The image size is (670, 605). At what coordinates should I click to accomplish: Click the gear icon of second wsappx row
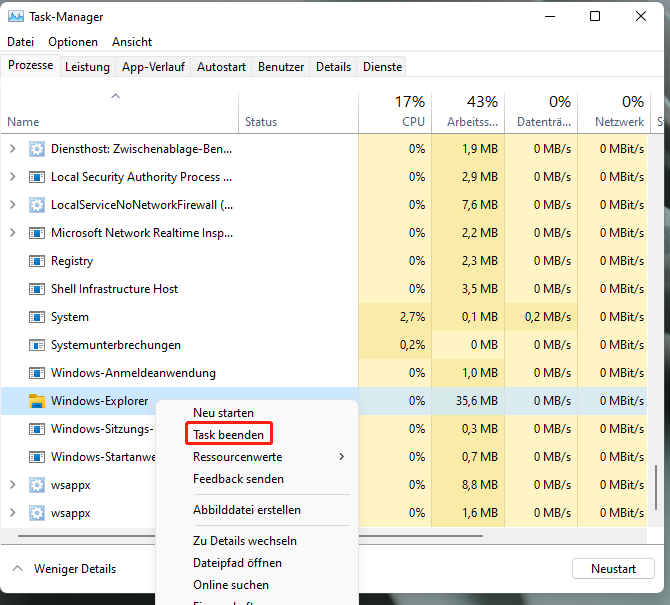pos(37,513)
